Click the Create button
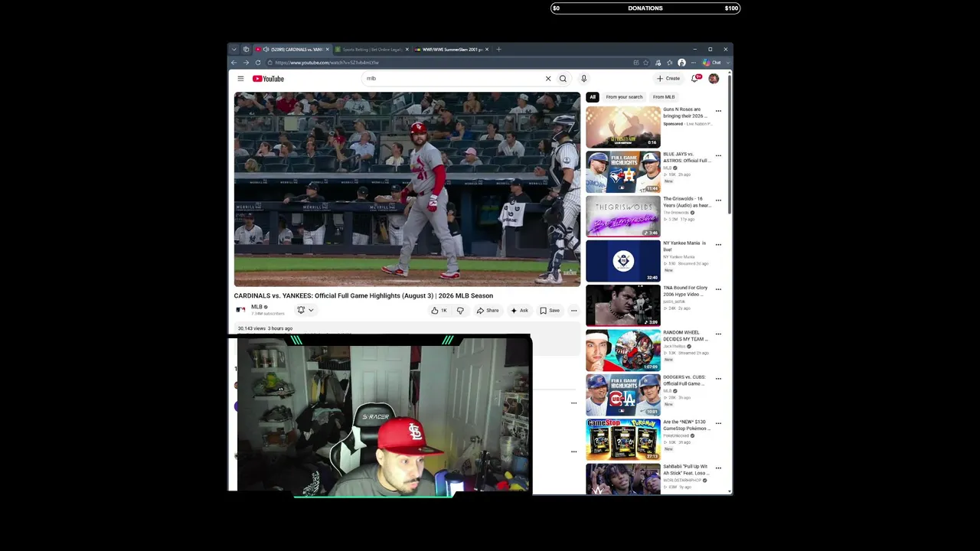 pos(668,79)
